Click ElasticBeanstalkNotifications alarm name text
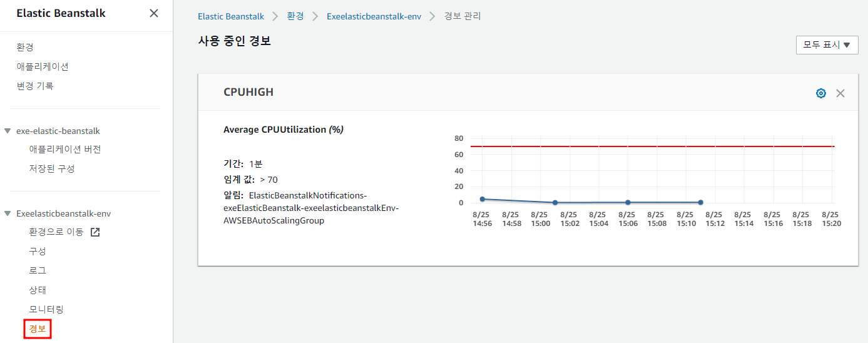The image size is (868, 343). pyautogui.click(x=311, y=208)
